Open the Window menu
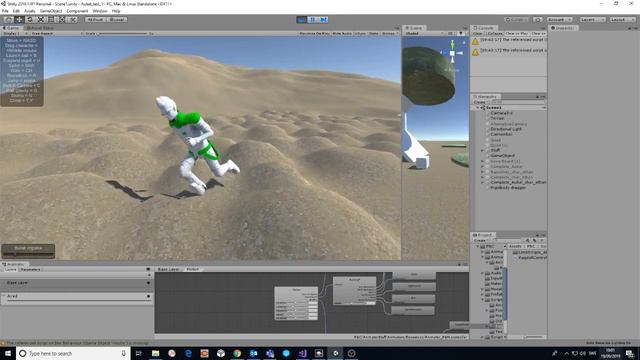640x360 pixels. coord(100,11)
